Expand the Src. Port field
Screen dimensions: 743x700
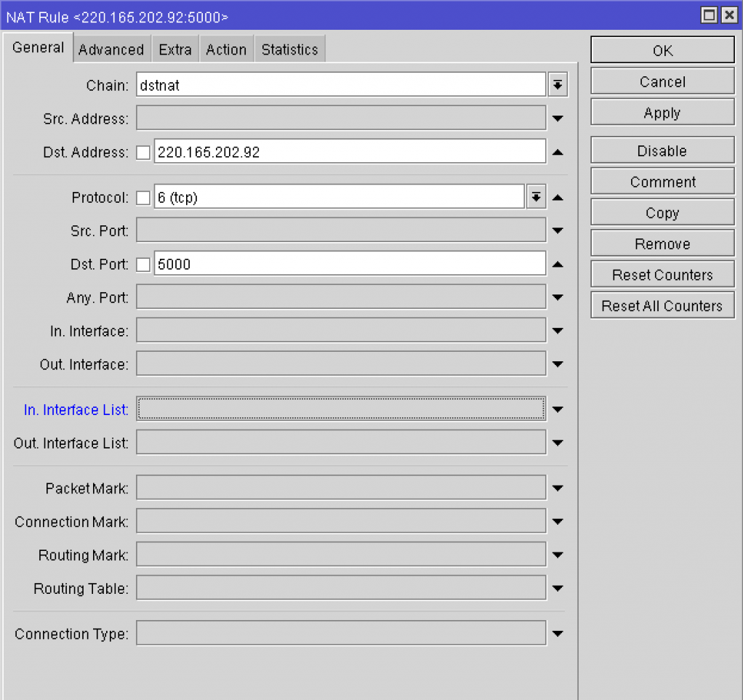pyautogui.click(x=558, y=231)
